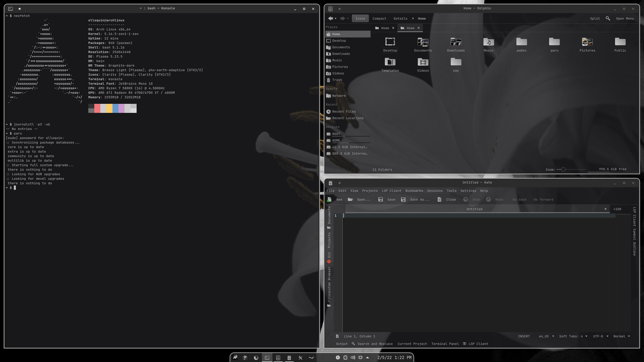Open the application launcher in the panel
This screenshot has height=362, width=644.
pos(235,357)
